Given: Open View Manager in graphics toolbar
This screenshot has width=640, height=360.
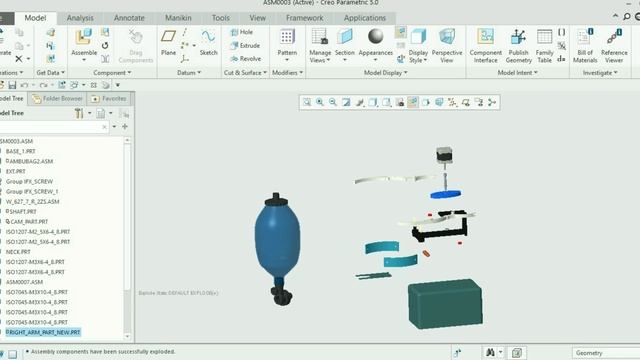Looking at the screenshot, I should tap(400, 102).
